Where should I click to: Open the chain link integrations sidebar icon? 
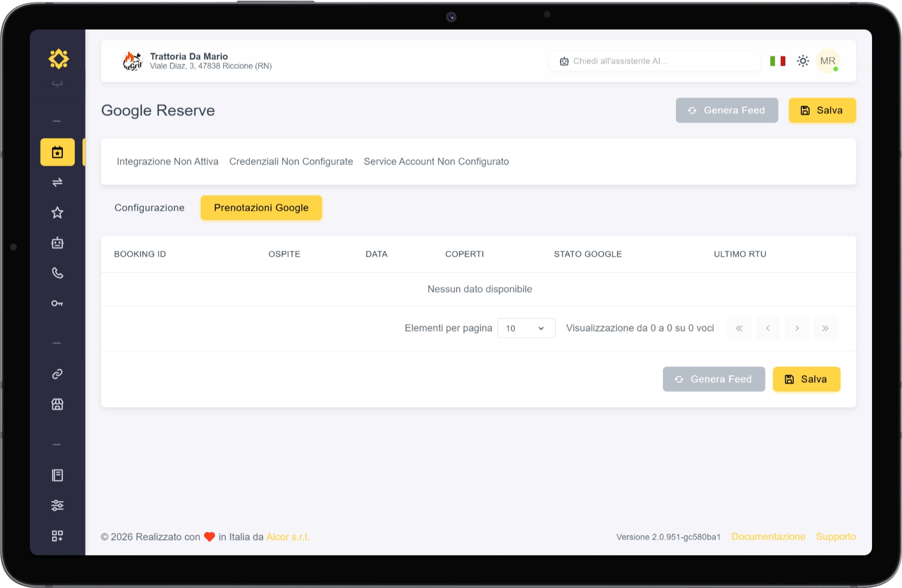(x=57, y=374)
